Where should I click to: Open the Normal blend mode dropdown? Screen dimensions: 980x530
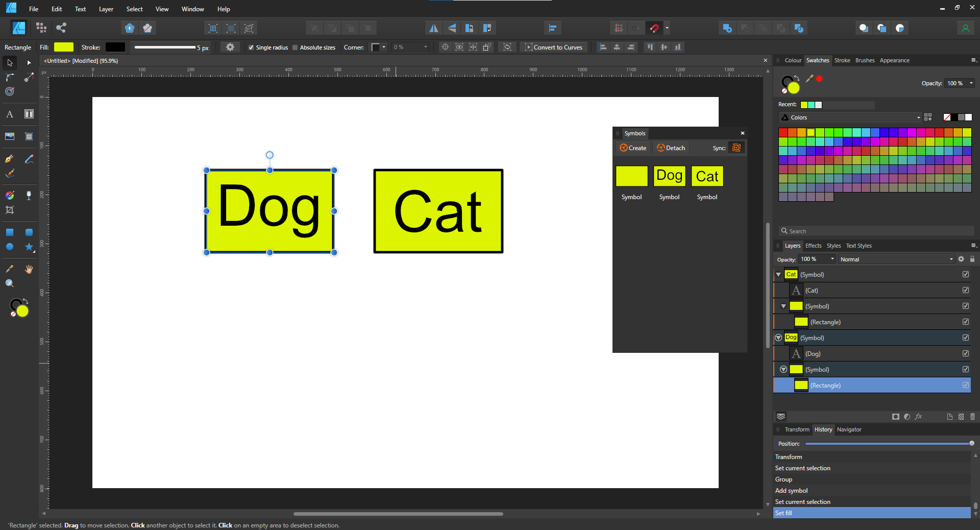coord(896,259)
